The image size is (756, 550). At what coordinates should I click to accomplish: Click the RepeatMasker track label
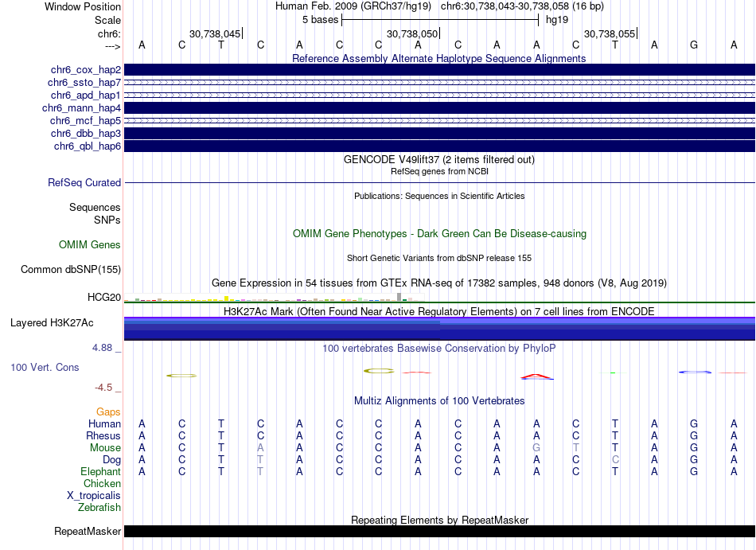click(x=88, y=531)
